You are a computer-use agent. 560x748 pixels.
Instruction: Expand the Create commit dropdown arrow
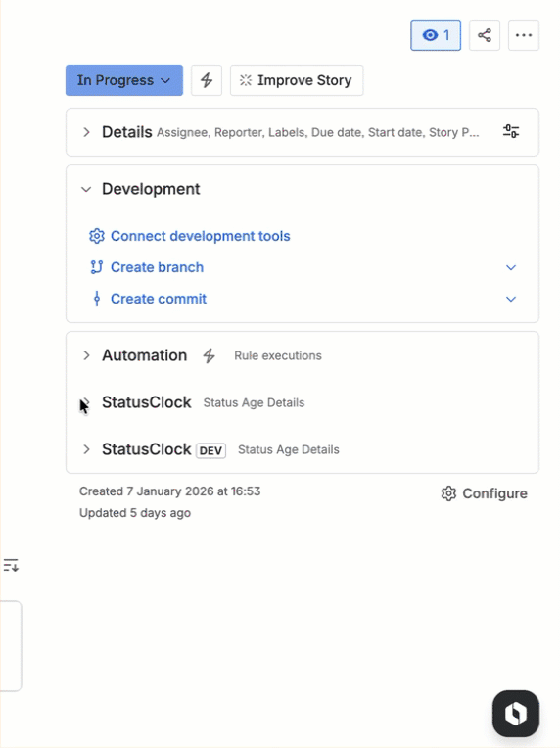(x=511, y=300)
